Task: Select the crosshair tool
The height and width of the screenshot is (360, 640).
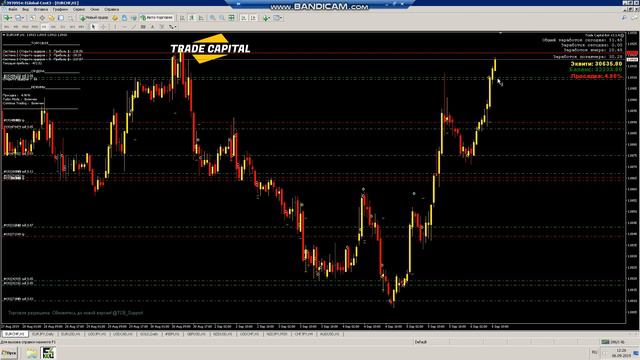Action: [103, 27]
